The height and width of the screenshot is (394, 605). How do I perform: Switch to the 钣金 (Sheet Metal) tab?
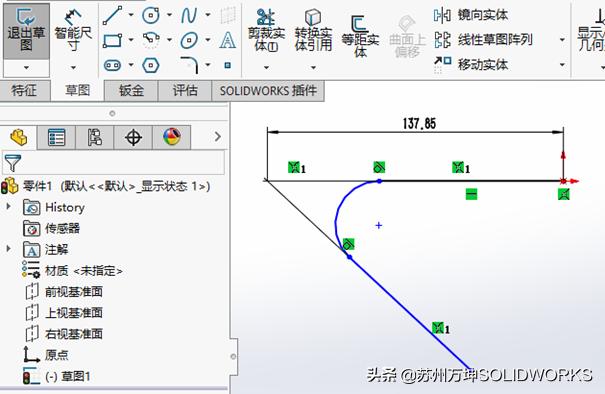[131, 91]
